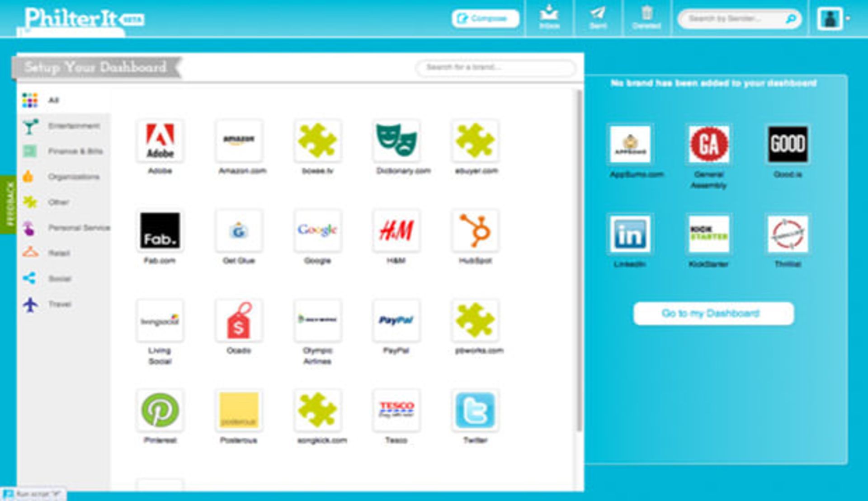Open the Sent mail icon
Viewport: 868px width, 501px height.
tap(598, 18)
